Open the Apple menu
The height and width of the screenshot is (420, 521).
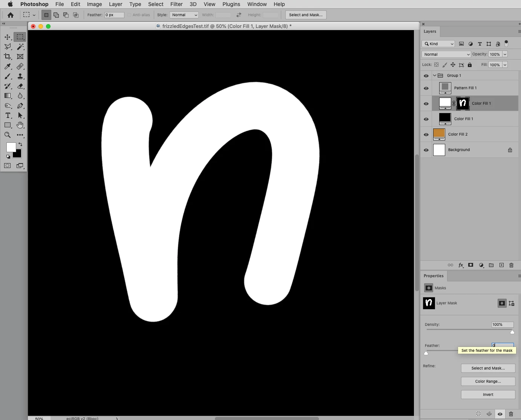(x=10, y=4)
